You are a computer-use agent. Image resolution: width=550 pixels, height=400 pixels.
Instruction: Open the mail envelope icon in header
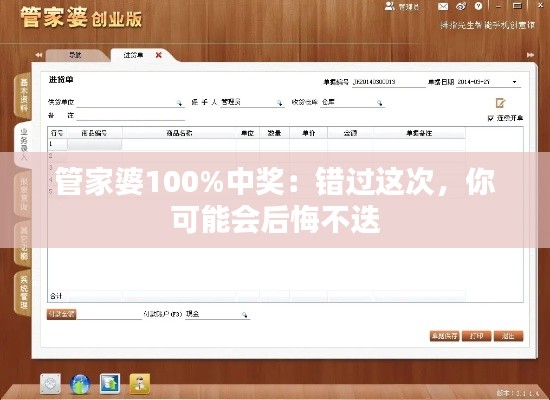tap(443, 6)
